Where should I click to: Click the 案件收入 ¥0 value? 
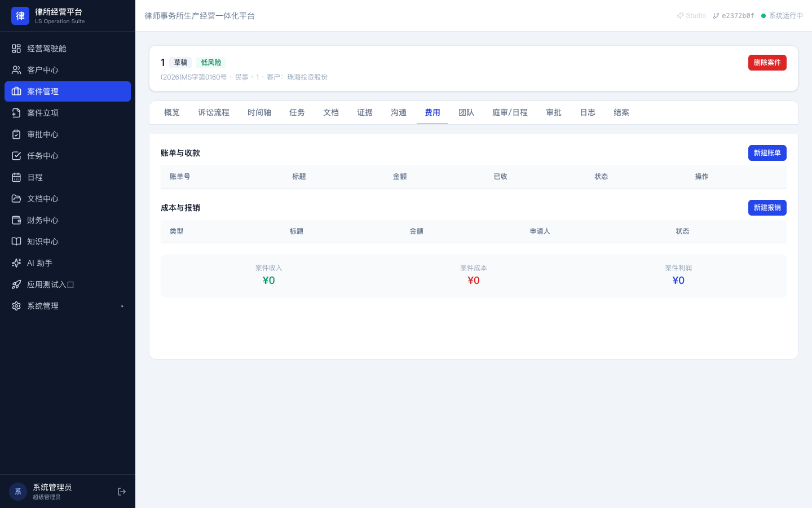click(269, 281)
